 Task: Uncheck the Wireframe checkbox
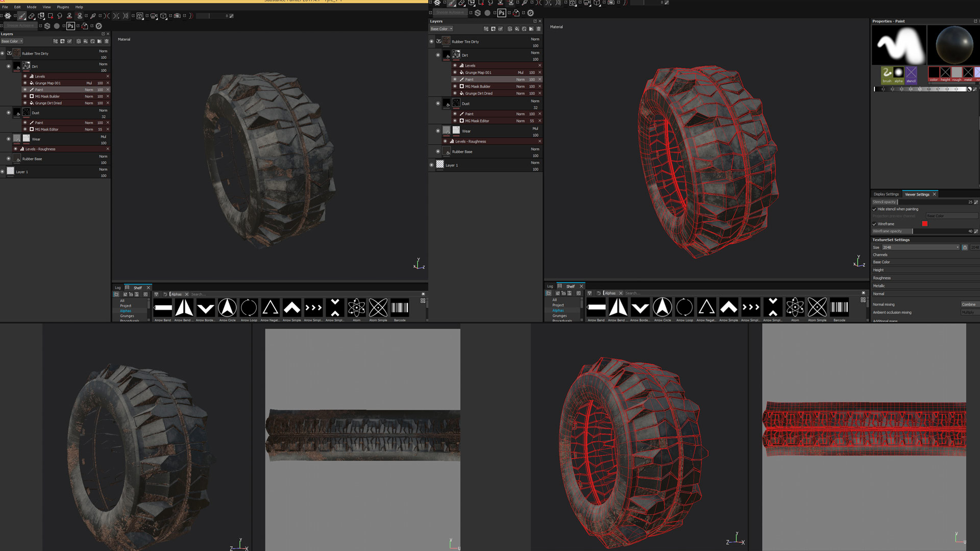point(874,224)
